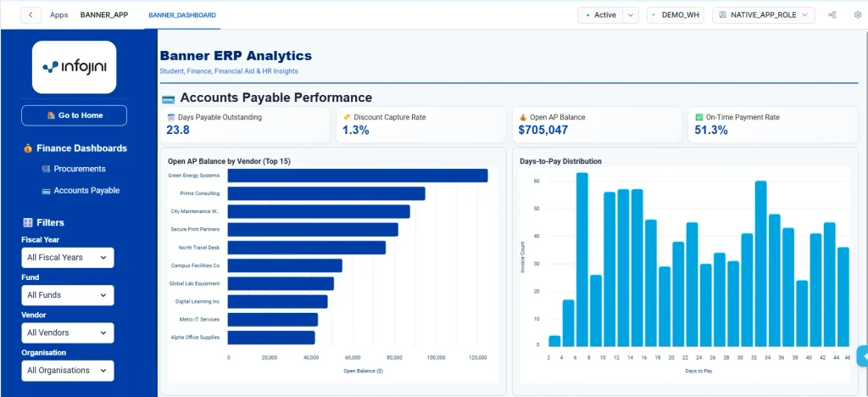Open the NATIVE_APP_ROLE dropdown
This screenshot has height=397, width=868.
[x=764, y=15]
